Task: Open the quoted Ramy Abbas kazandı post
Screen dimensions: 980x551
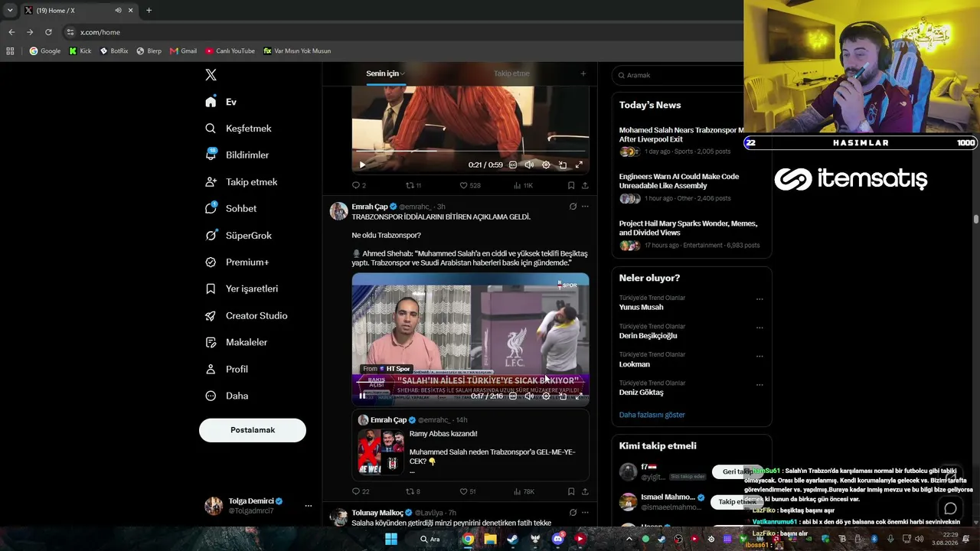Action: coord(470,445)
